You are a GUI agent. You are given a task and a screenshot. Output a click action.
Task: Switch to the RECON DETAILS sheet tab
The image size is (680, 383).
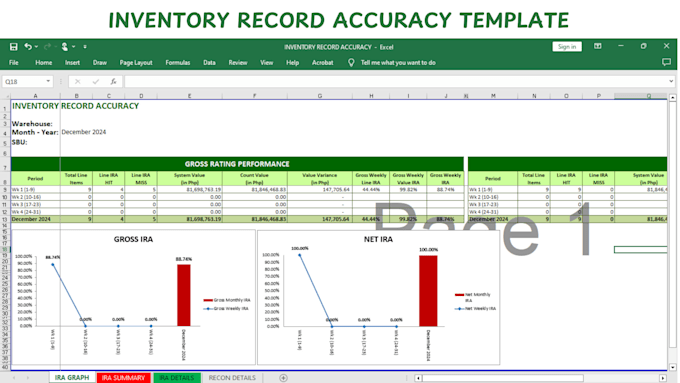pyautogui.click(x=232, y=378)
